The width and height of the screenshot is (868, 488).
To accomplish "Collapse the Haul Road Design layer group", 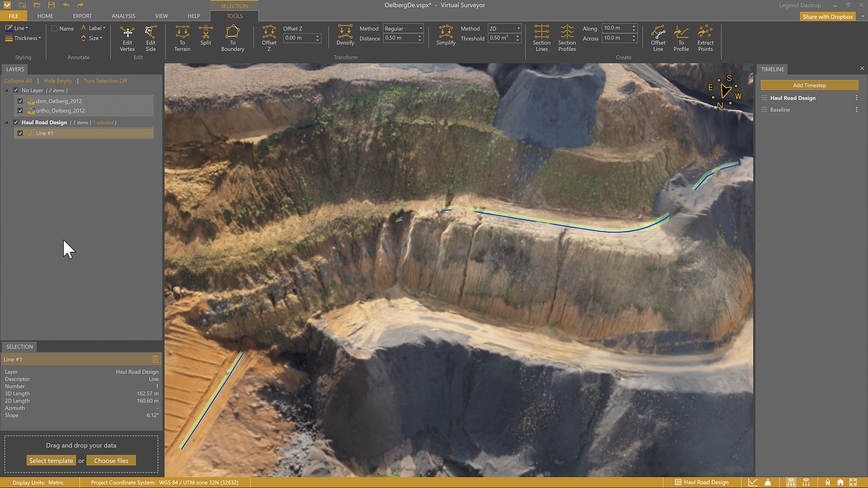I will [x=7, y=122].
